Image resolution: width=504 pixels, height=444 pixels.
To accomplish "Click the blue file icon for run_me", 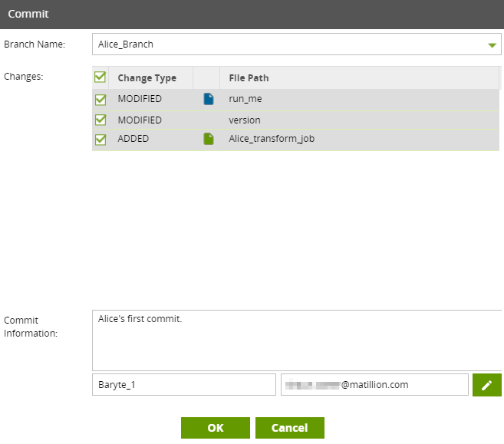I will coord(209,99).
